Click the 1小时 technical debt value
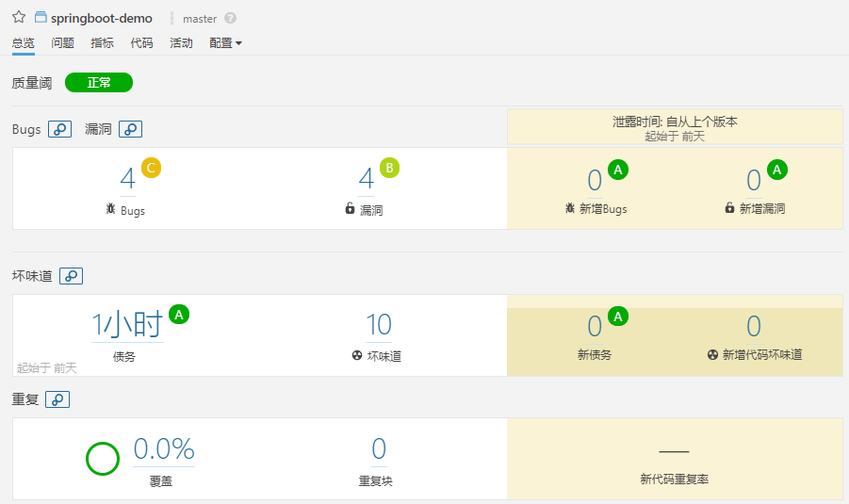 (x=126, y=325)
